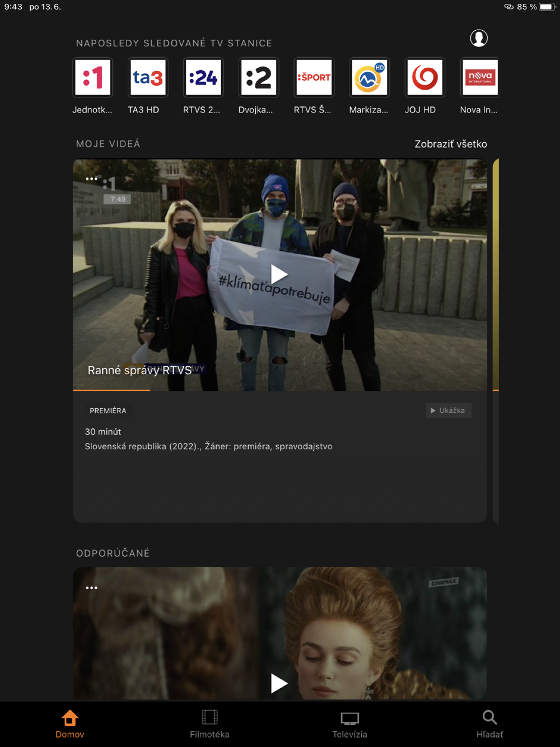The width and height of the screenshot is (560, 747).
Task: Click the Dvojka... channel label
Action: pos(255,110)
